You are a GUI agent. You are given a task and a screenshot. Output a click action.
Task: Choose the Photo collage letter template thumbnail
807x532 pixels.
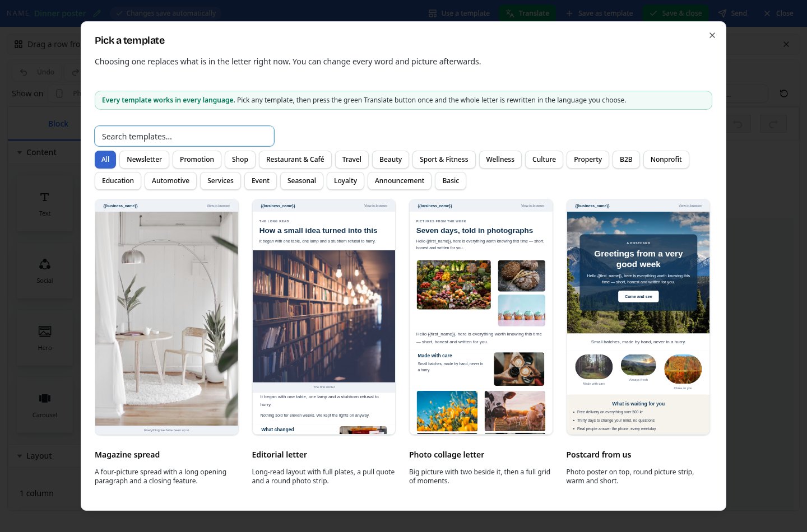coord(481,317)
